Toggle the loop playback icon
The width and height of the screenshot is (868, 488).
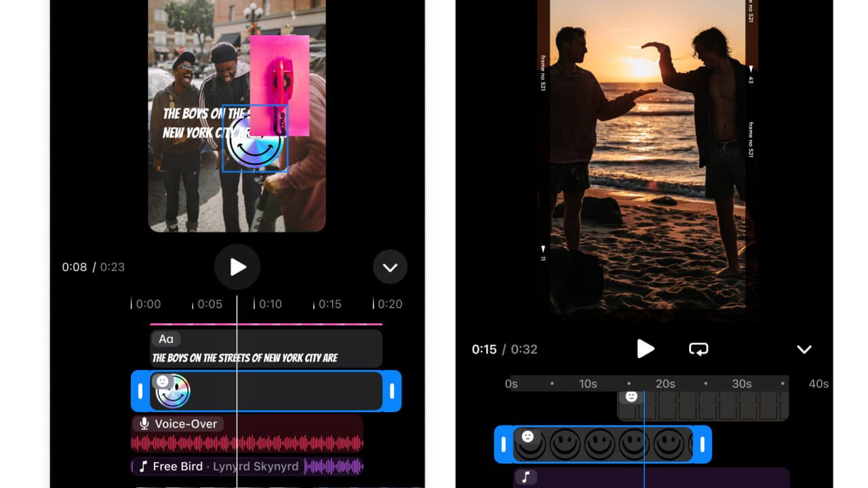698,349
